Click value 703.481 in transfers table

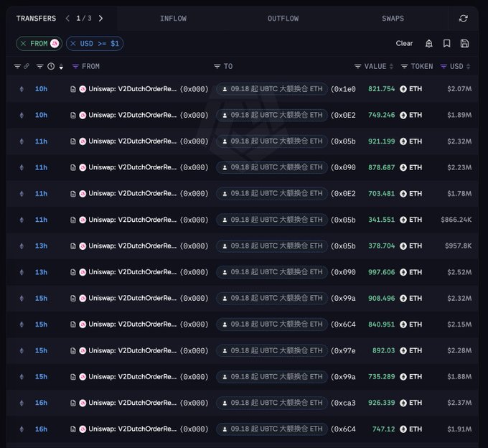381,194
